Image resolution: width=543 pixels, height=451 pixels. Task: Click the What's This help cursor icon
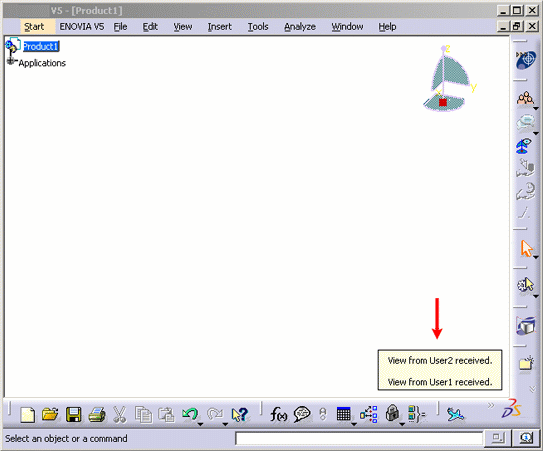click(x=240, y=414)
